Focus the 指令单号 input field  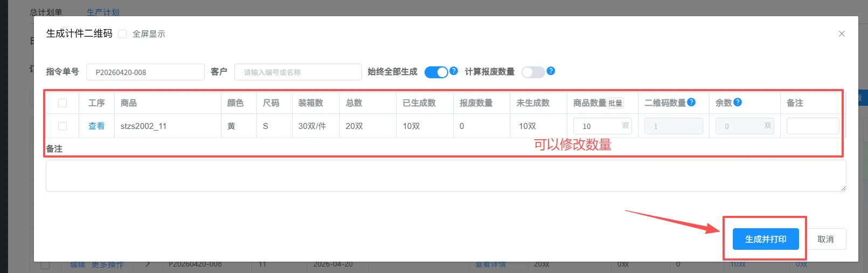point(145,72)
